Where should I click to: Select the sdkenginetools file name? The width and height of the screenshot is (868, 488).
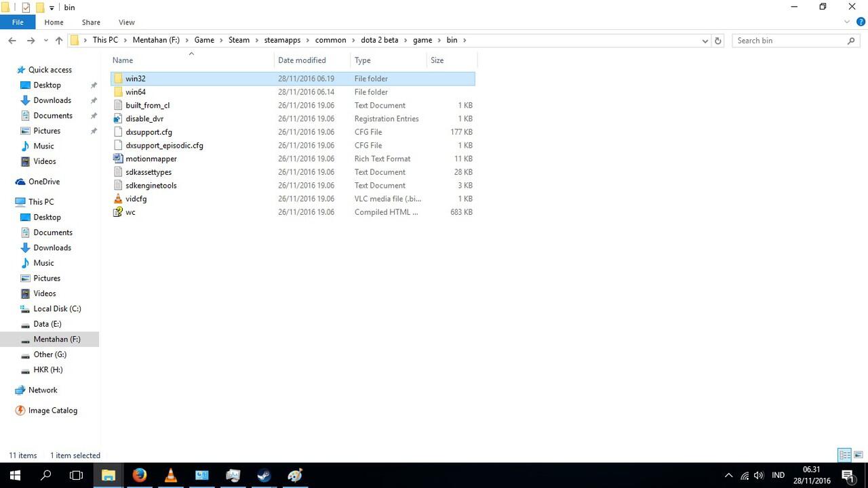(x=151, y=186)
